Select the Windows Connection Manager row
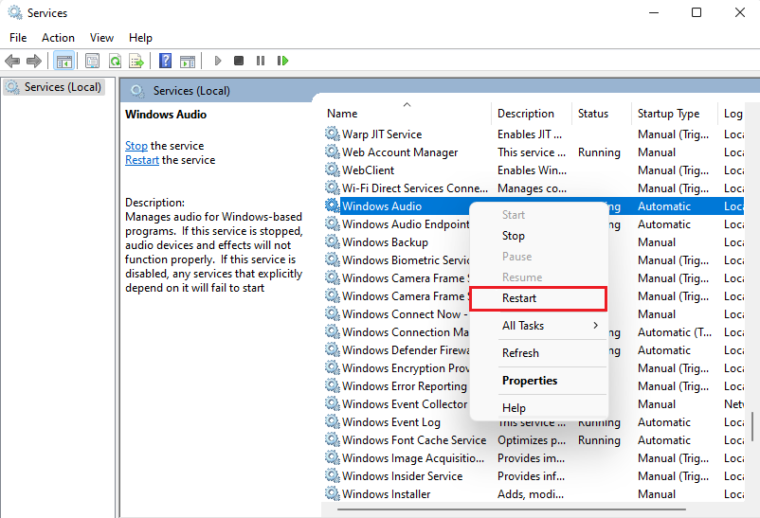 533,331
